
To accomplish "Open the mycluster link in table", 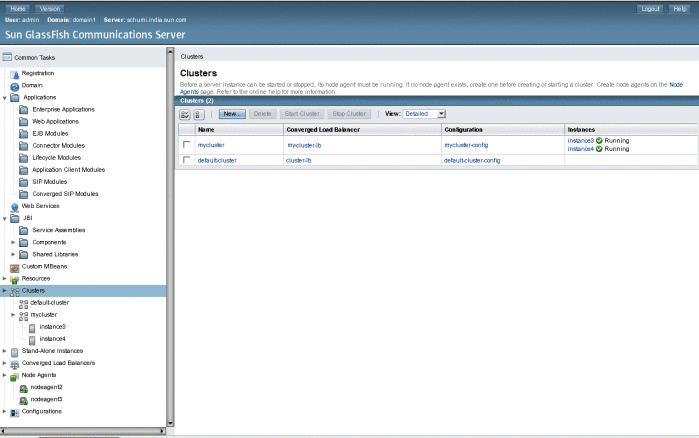I will [x=211, y=145].
